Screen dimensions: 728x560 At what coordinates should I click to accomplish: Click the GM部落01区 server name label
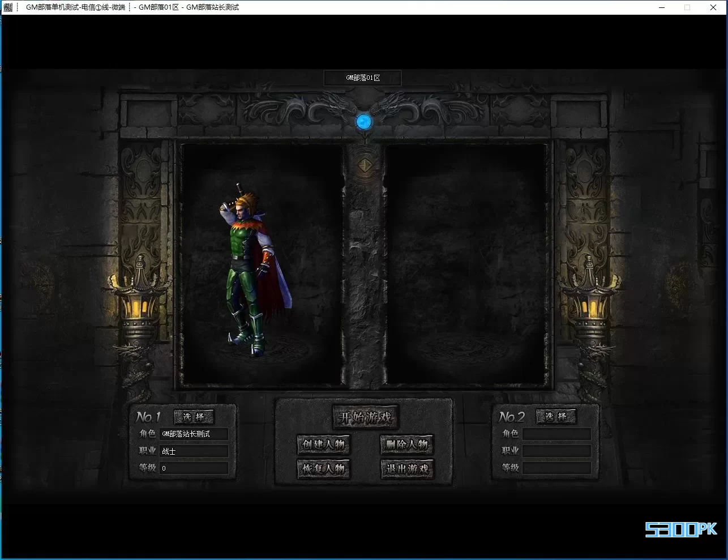click(363, 78)
